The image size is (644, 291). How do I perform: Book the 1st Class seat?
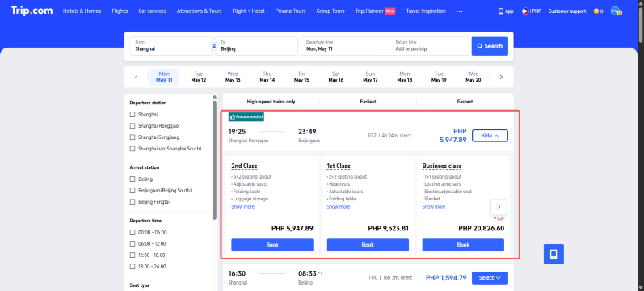pos(368,245)
